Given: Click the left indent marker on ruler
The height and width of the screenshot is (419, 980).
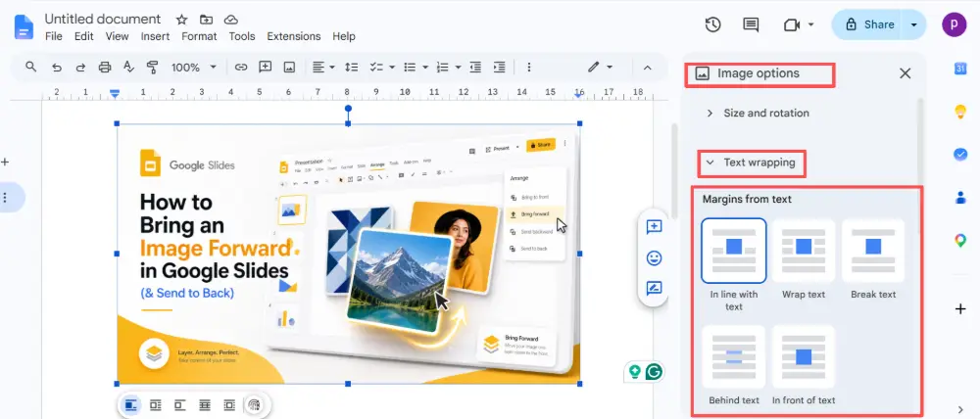Looking at the screenshot, I should click(115, 93).
